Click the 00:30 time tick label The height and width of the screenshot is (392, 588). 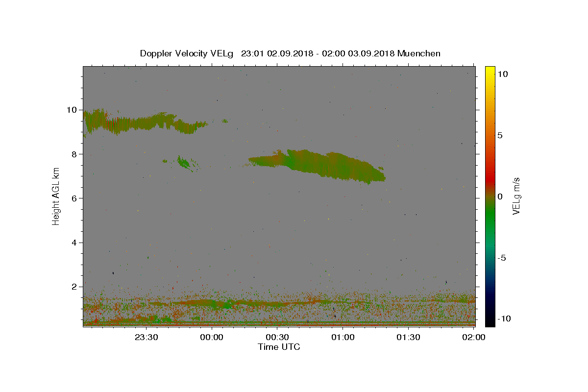[x=277, y=337]
